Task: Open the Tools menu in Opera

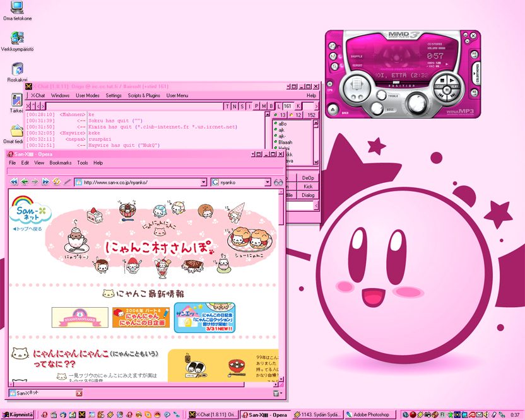Action: (x=83, y=163)
